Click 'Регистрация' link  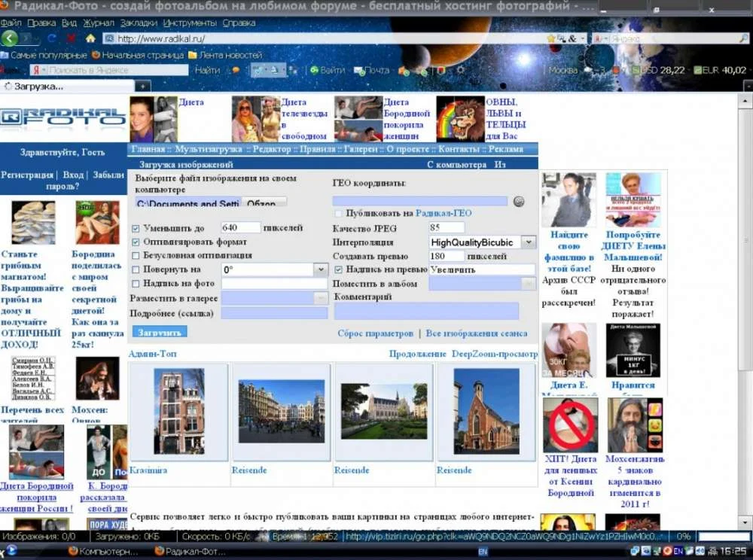(x=27, y=175)
